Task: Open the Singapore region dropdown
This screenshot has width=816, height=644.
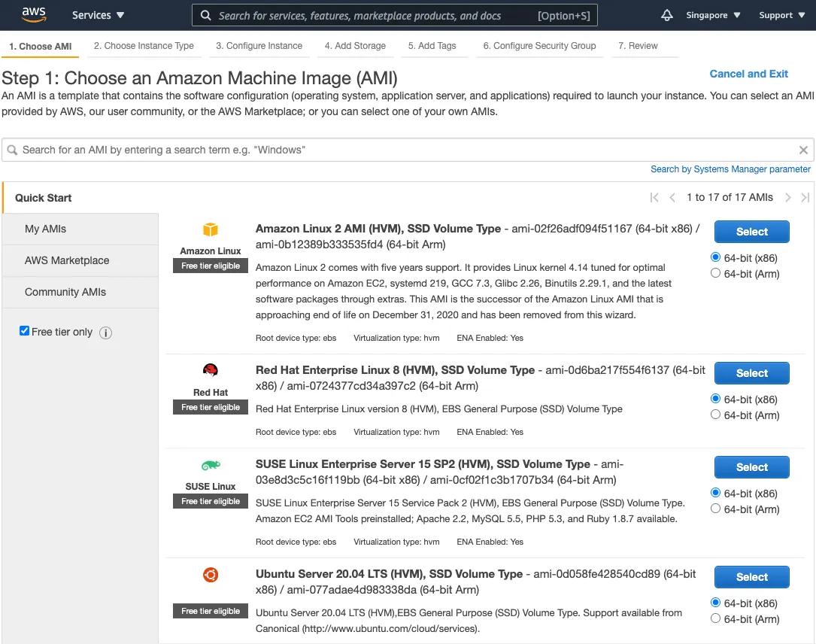Action: [713, 15]
